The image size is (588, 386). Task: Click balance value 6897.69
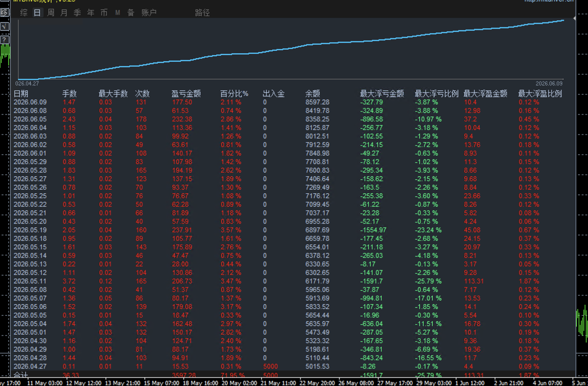317,230
